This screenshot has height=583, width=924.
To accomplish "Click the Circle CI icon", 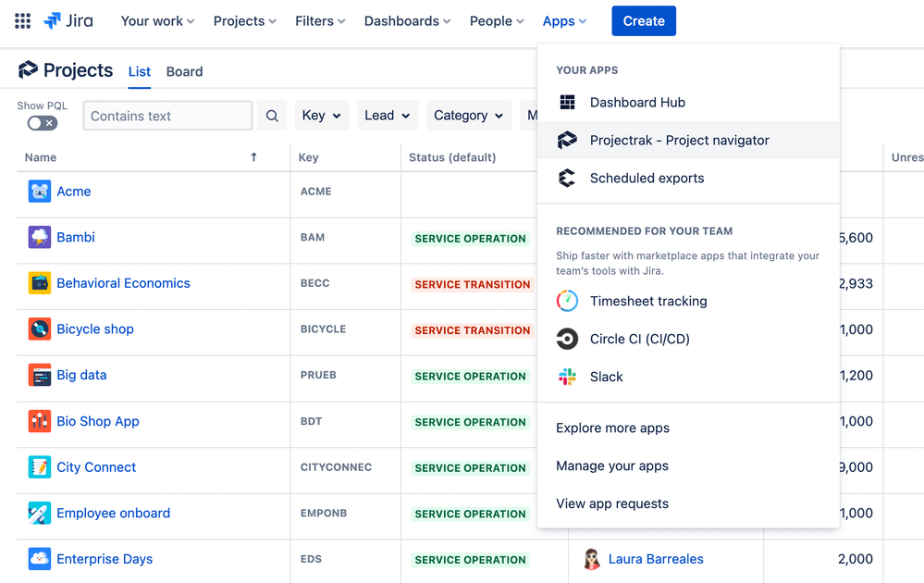I will point(568,339).
